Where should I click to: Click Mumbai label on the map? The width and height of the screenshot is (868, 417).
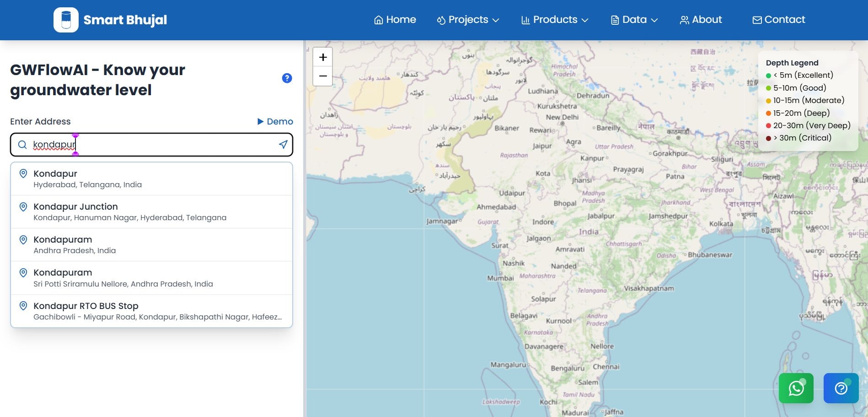(500, 278)
